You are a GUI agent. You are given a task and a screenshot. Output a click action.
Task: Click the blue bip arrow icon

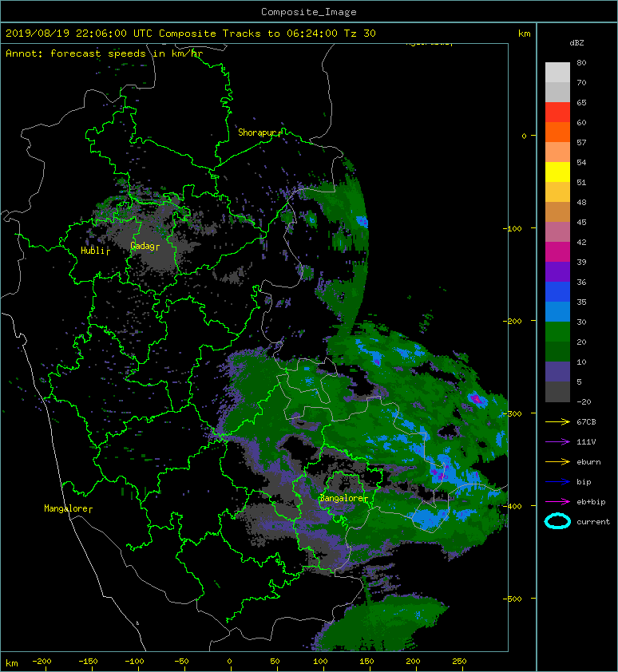(x=557, y=482)
